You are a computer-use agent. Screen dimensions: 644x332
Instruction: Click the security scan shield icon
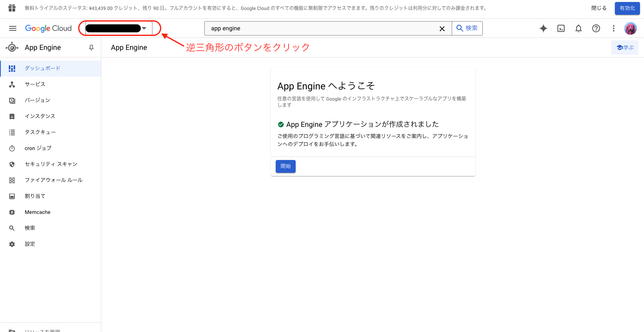12,164
